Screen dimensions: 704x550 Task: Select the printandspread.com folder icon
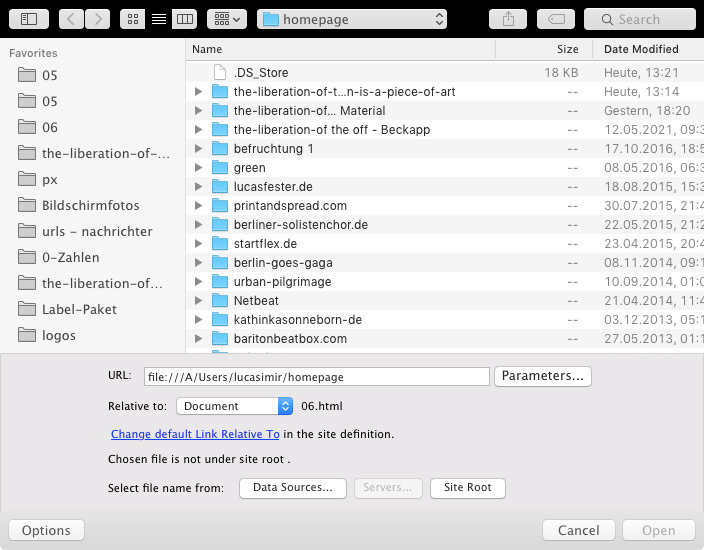pyautogui.click(x=220, y=206)
